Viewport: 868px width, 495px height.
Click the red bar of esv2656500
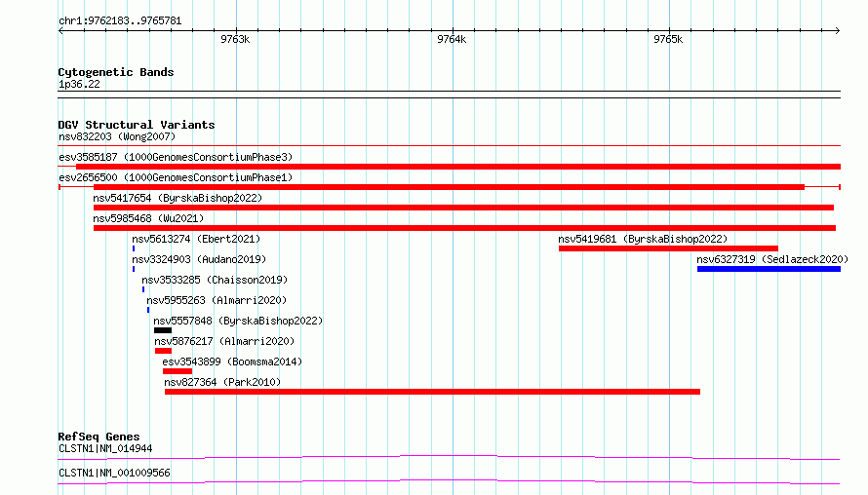coord(449,187)
